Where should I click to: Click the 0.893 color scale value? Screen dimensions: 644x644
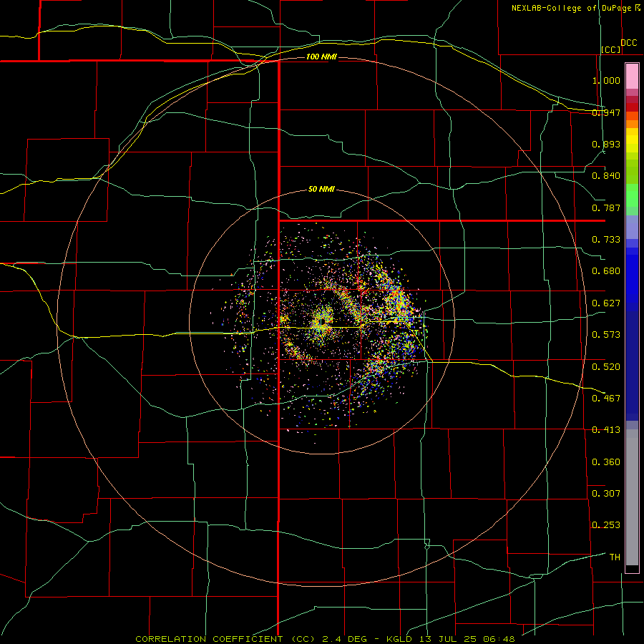point(606,144)
